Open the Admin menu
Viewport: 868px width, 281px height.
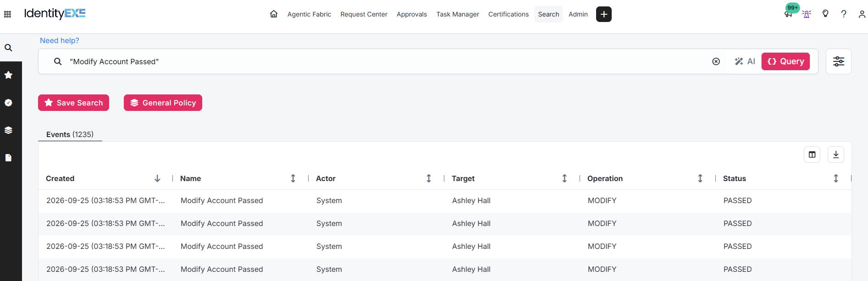(578, 14)
